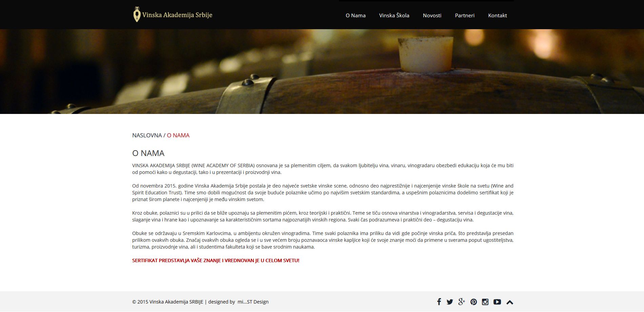The height and width of the screenshot is (312, 644).
Task: Open the YouTube icon in footer
Action: [x=497, y=302]
